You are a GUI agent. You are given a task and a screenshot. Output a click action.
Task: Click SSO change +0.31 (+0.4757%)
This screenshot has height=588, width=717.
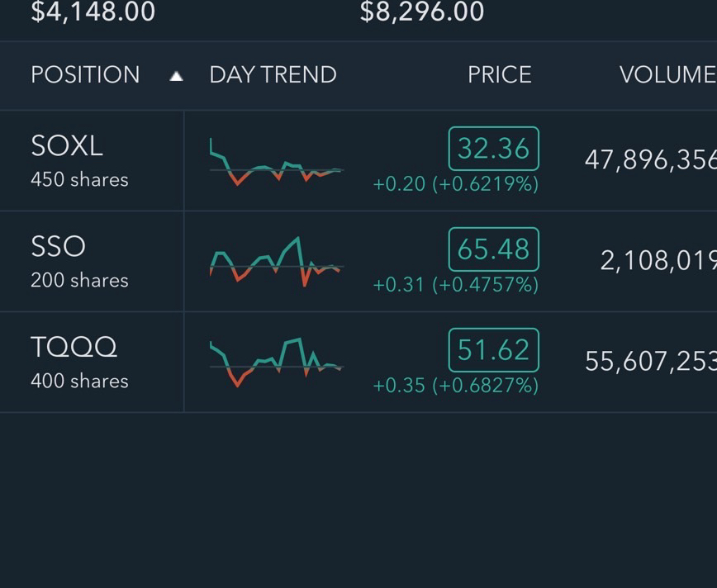pyautogui.click(x=456, y=284)
